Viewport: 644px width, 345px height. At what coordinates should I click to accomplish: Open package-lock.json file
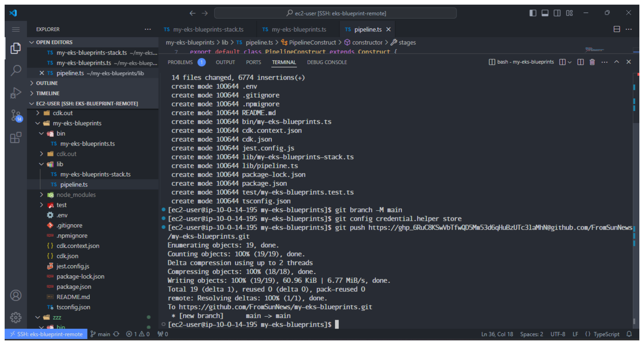point(92,276)
